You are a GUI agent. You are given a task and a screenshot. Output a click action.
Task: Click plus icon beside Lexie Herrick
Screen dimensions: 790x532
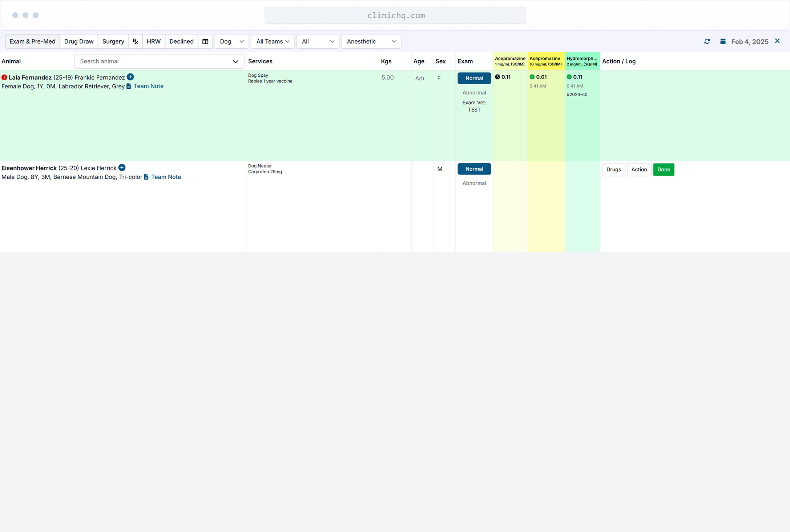(x=122, y=168)
